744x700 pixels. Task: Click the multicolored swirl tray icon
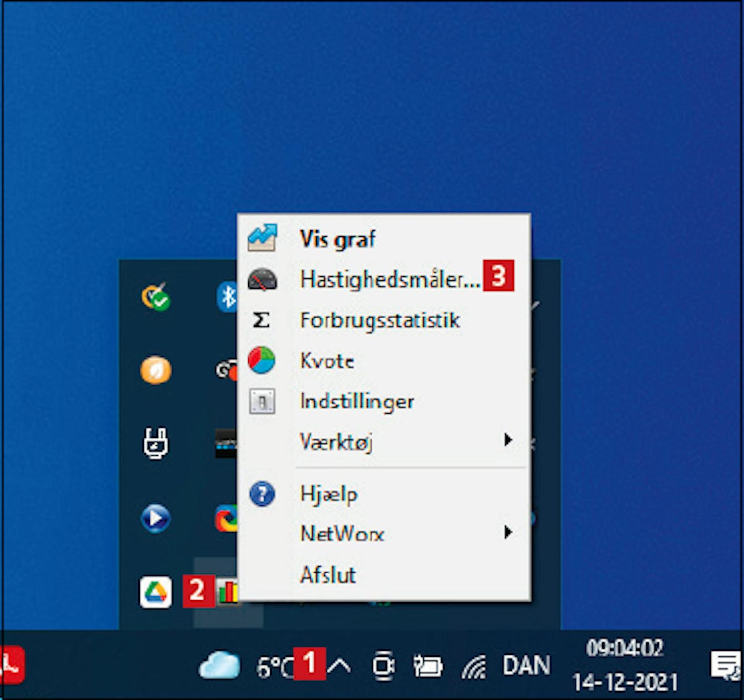226,518
